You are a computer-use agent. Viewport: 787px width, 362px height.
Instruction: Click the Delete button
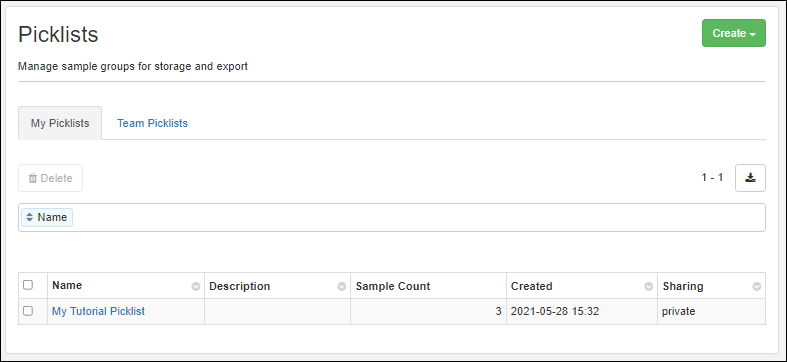click(51, 178)
